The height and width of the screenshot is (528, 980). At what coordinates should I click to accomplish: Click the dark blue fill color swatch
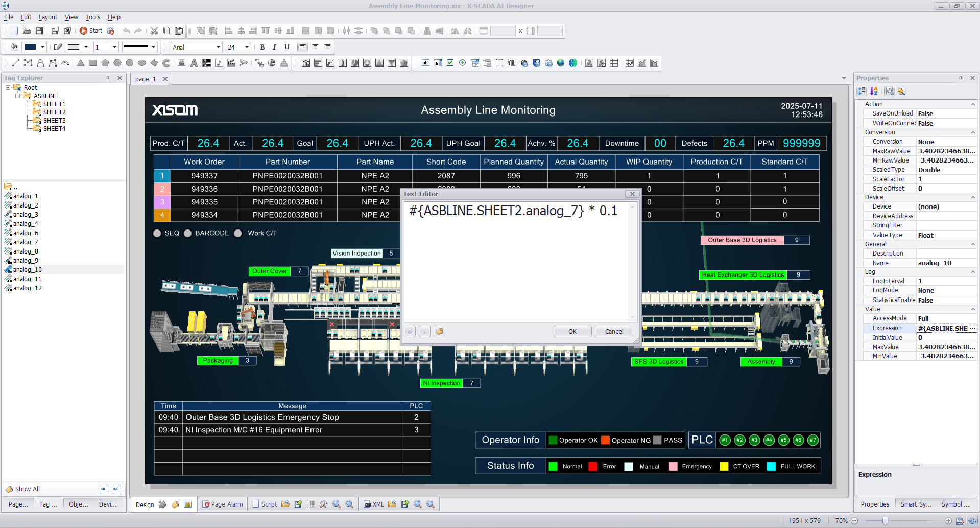pyautogui.click(x=31, y=47)
